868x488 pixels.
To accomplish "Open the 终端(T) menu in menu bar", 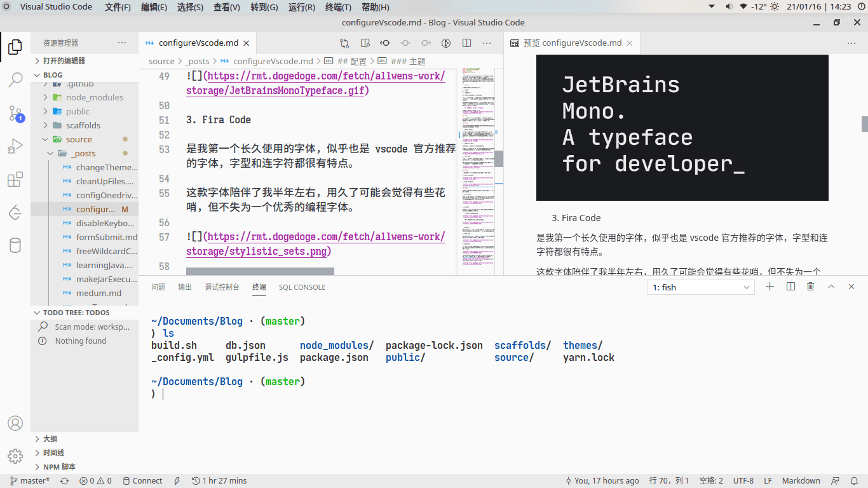I will coord(338,7).
